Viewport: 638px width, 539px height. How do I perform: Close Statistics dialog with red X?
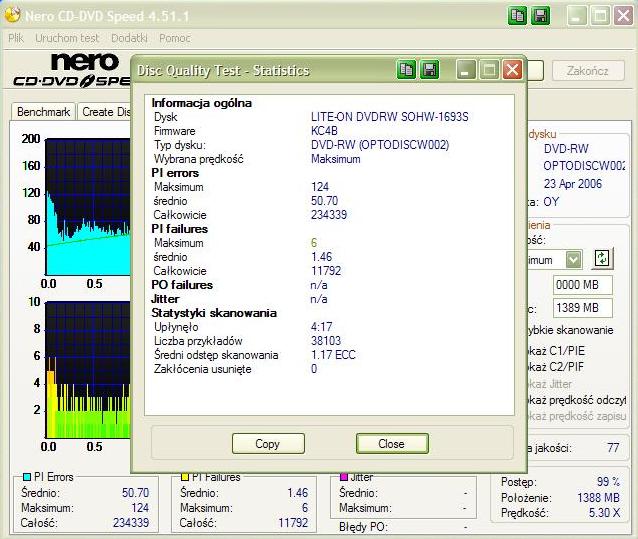(512, 70)
